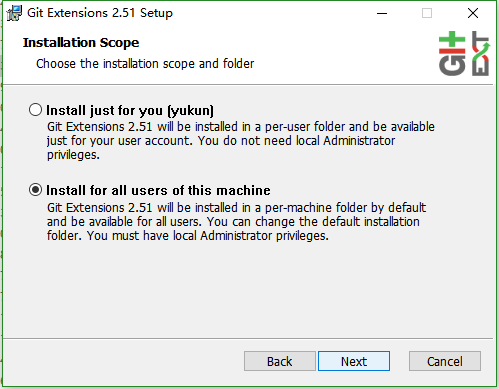Click the Next button
The height and width of the screenshot is (389, 499).
354,361
